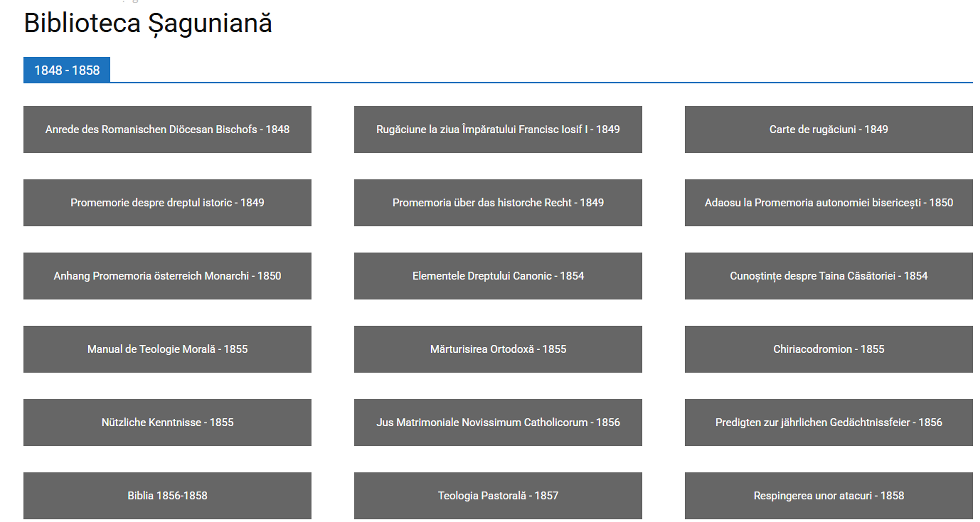Open Chiriacodromion - 1855

828,349
